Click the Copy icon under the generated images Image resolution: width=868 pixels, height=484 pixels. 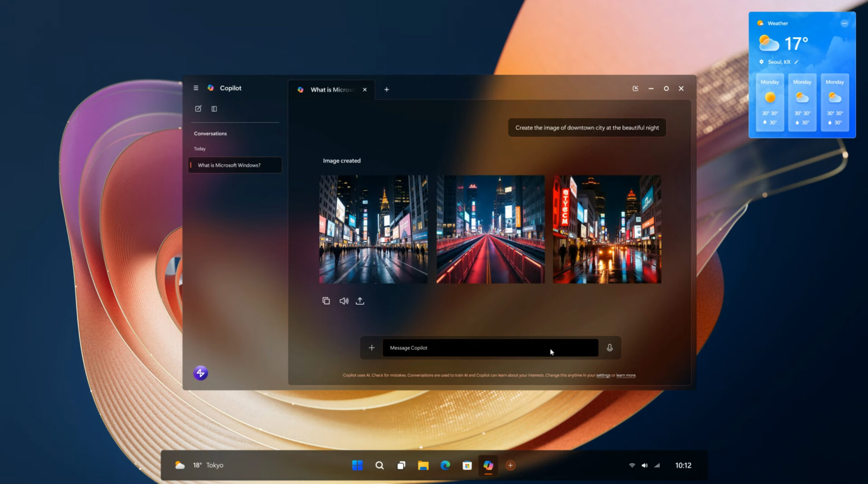[326, 301]
